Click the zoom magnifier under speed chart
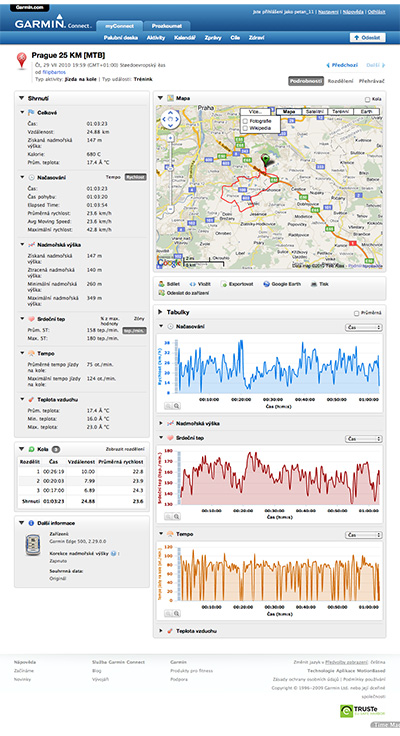Image resolution: width=400 pixels, height=736 pixels. (177, 406)
